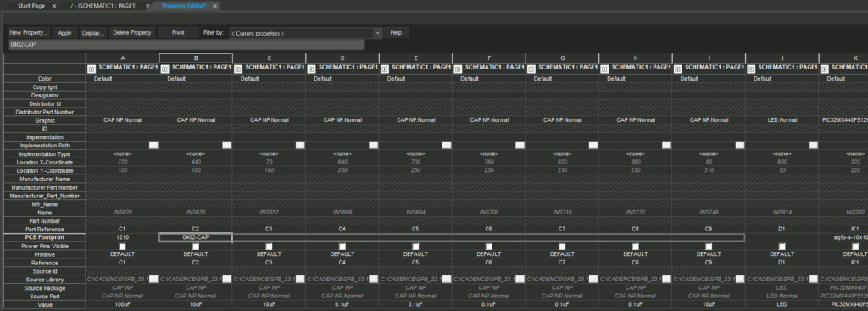Toggle Power Pins Visible for C4

[342, 247]
